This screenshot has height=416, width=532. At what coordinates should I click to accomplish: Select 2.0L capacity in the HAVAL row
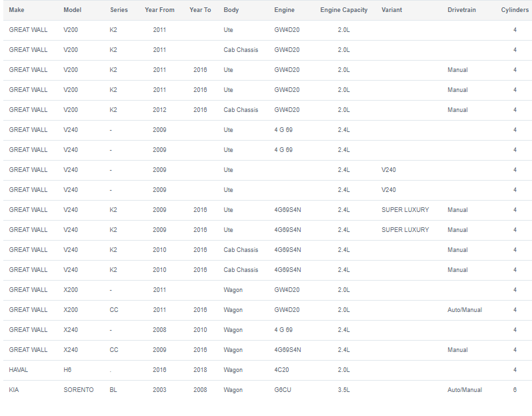344,370
